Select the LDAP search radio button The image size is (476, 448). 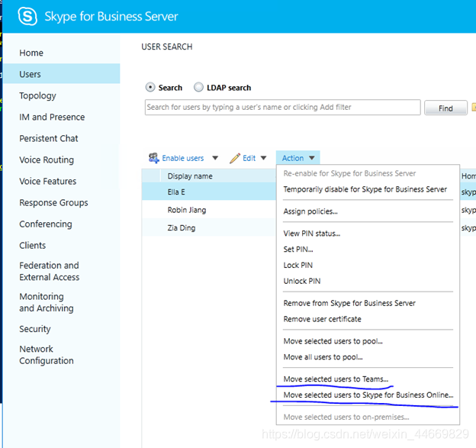click(x=198, y=88)
